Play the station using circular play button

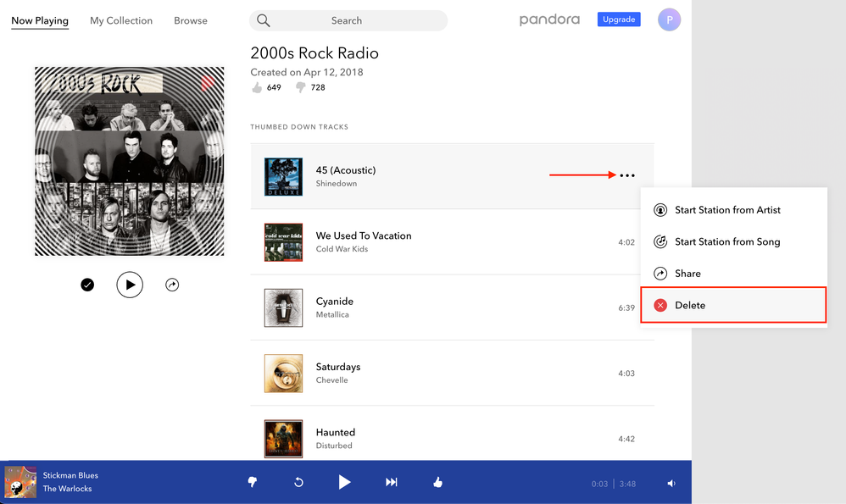coord(130,285)
